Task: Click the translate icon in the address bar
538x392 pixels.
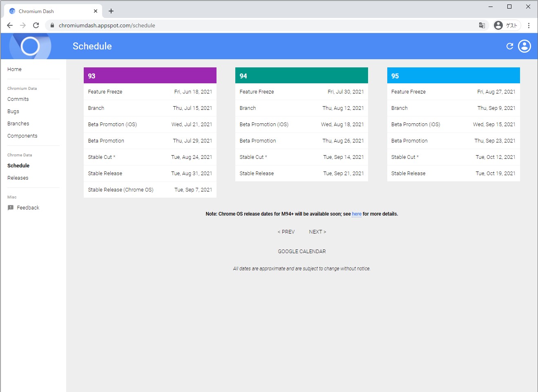Action: 482,25
